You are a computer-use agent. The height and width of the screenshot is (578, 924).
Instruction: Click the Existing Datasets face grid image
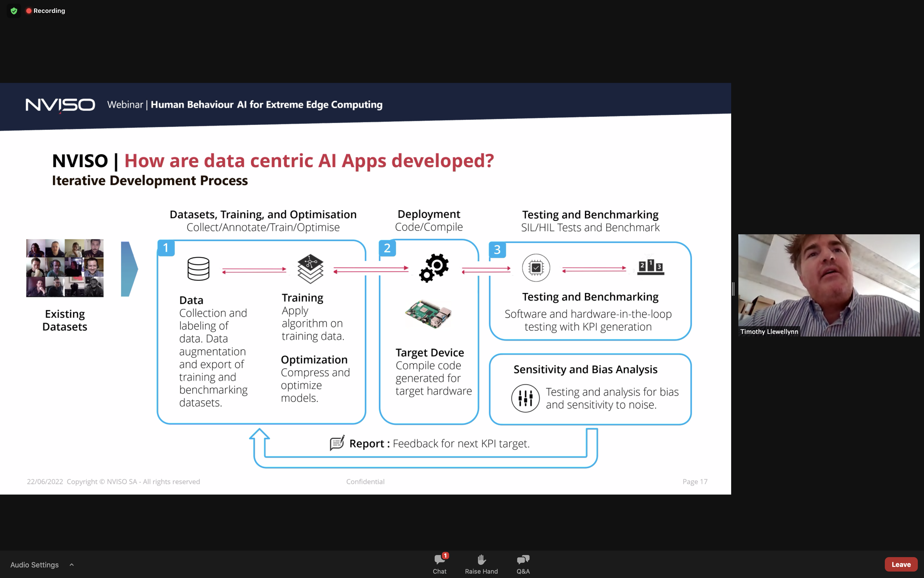tap(65, 268)
